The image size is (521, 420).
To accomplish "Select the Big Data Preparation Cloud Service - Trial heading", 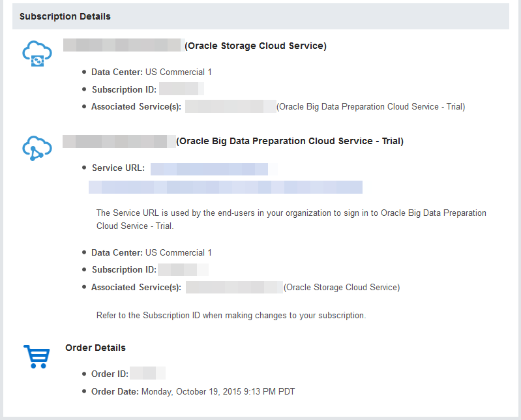I will point(290,141).
